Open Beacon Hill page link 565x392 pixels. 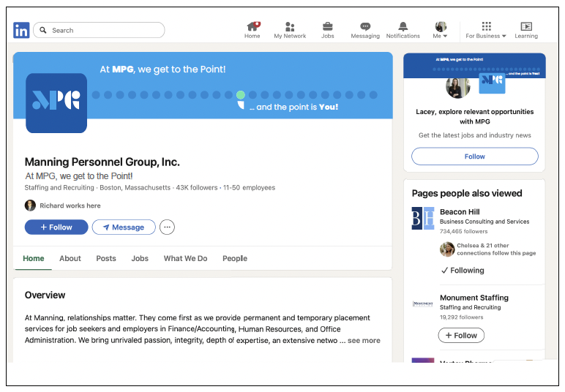pyautogui.click(x=460, y=212)
